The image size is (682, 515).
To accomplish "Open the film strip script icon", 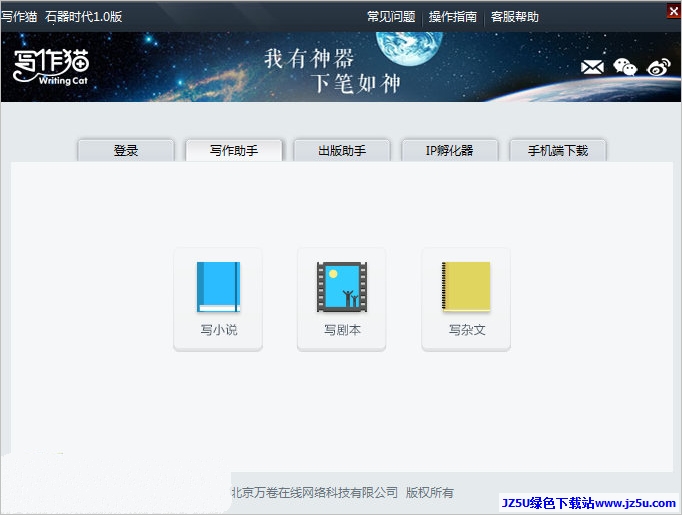I will tap(342, 287).
